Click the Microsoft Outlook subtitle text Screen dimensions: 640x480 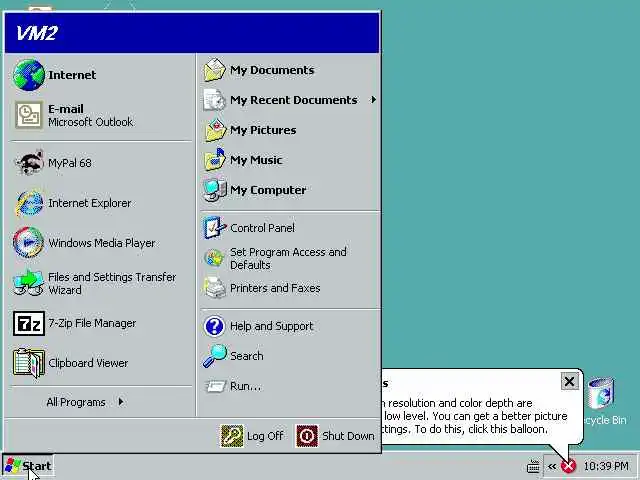point(90,122)
